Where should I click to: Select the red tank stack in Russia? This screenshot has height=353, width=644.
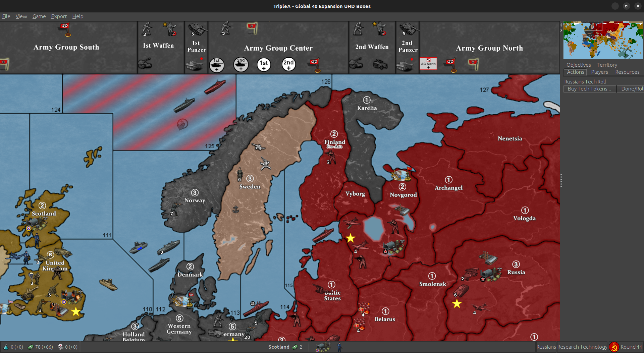(461, 290)
